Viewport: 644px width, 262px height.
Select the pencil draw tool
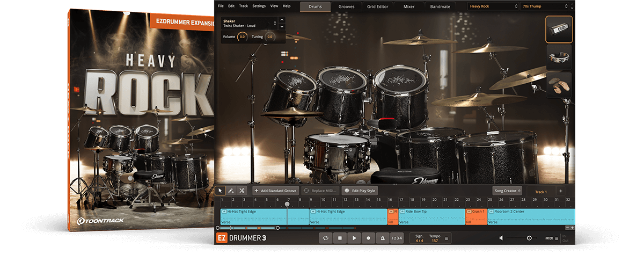pos(231,191)
